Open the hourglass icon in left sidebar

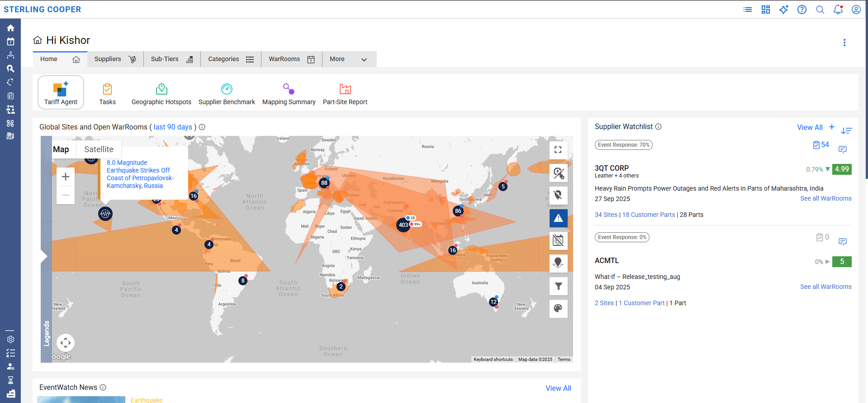(x=10, y=380)
